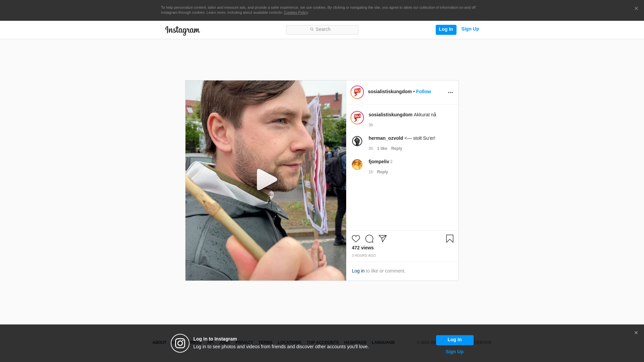
Task: Open sosialistiskungdom profile avatar in post header
Action: (x=357, y=92)
